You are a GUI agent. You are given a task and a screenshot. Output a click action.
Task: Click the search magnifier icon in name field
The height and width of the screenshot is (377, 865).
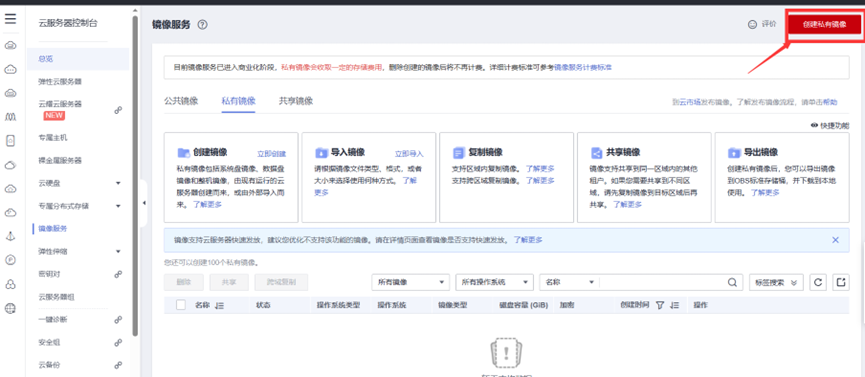click(x=731, y=282)
